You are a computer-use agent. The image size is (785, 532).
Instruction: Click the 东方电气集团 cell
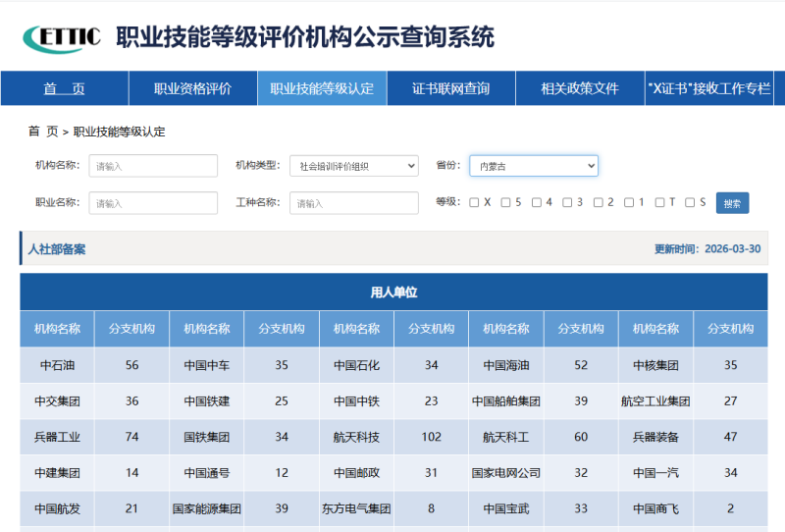coord(356,509)
